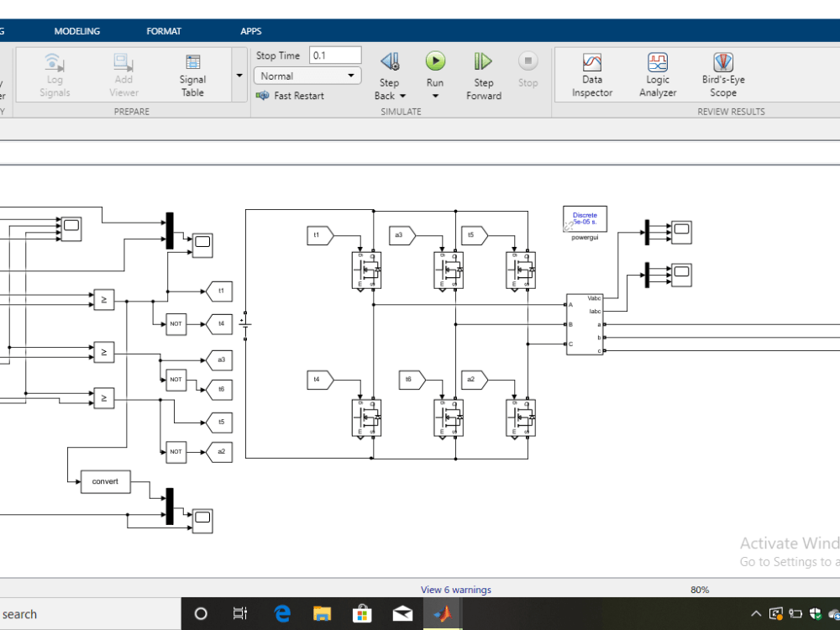The height and width of the screenshot is (630, 840).
Task: Click the View 6 warnings link
Action: (456, 590)
